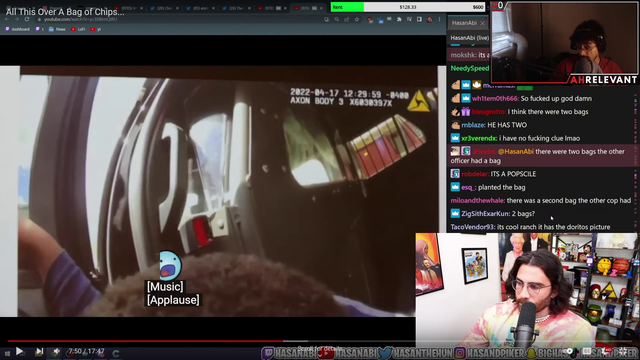Open the Chrome side panel icon
Viewport: 640px width, 360px height.
[419, 19]
